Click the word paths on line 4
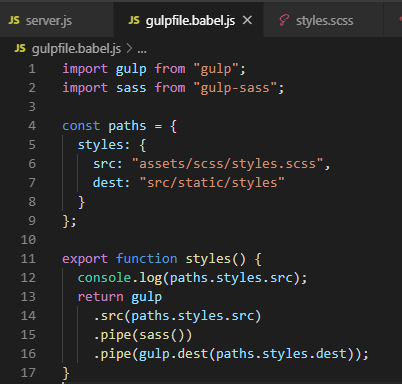Screen dimensions: 402x384 click(x=127, y=126)
